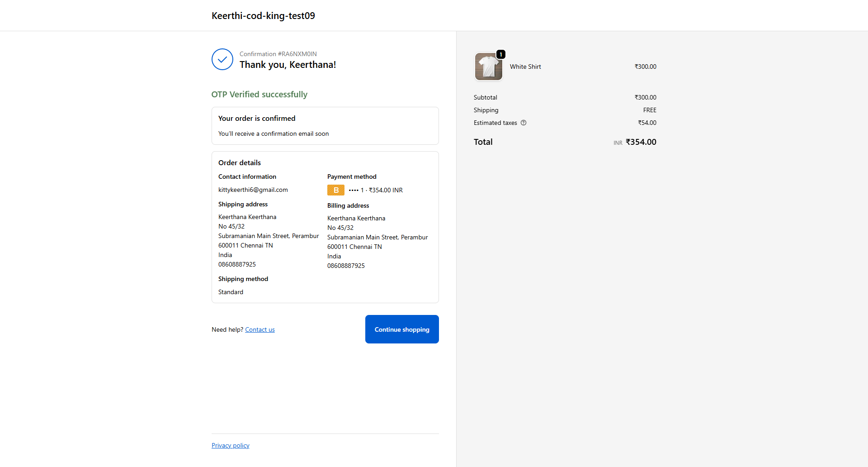This screenshot has width=868, height=467.
Task: Click the OTP Verified successfully message
Action: tap(259, 94)
